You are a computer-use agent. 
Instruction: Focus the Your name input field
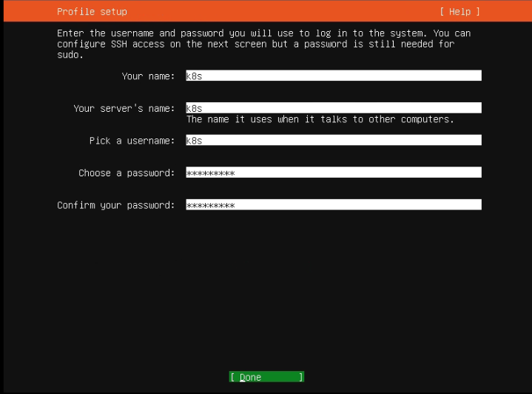334,76
